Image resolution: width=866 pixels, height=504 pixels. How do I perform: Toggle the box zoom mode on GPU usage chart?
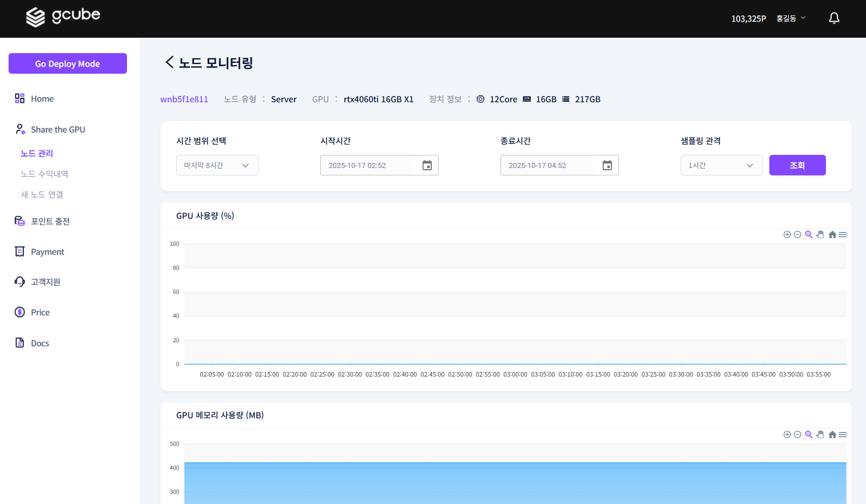click(808, 234)
